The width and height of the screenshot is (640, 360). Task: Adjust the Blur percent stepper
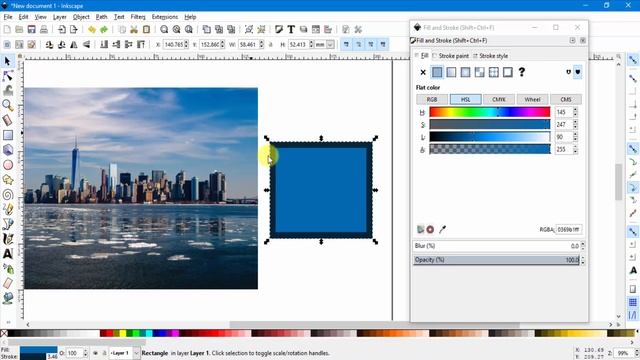coord(583,246)
